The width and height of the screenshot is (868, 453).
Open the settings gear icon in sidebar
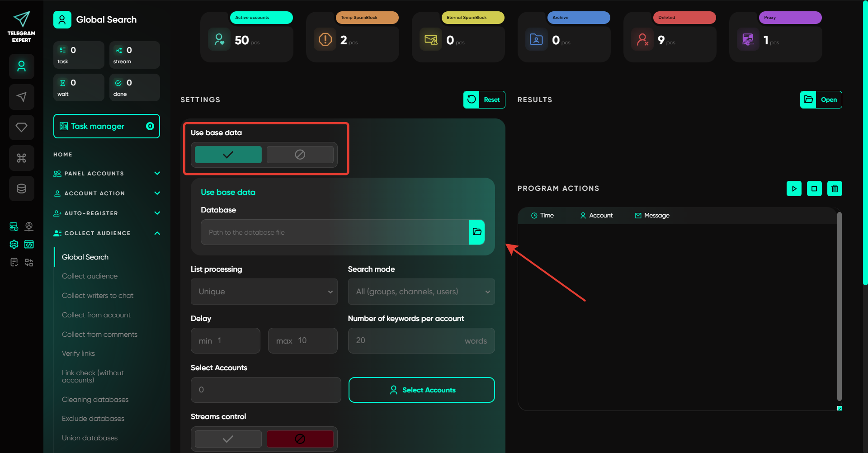14,245
